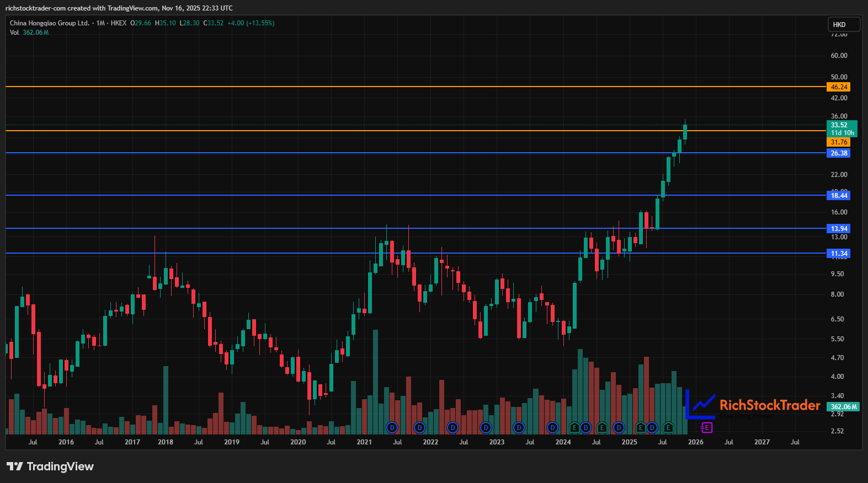868x483 pixels.
Task: Select the orange 46.24 price line label
Action: click(x=839, y=87)
